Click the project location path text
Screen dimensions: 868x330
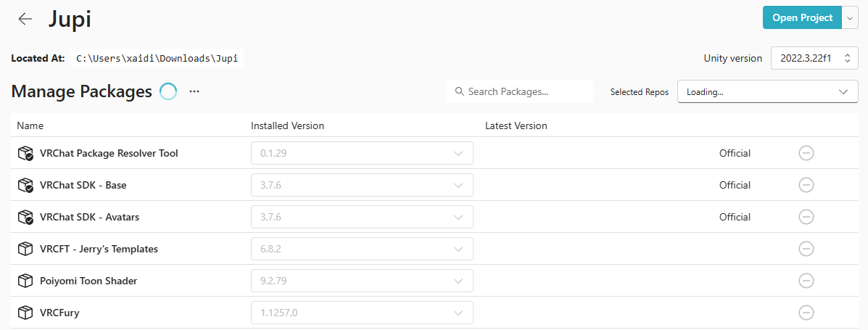157,58
